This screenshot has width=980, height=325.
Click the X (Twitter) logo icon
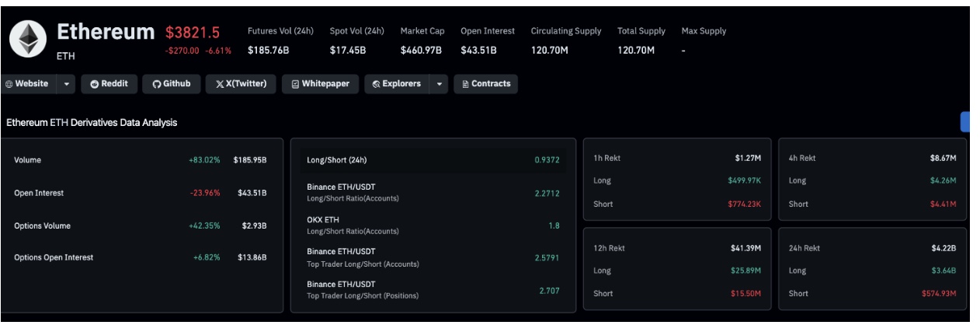coord(220,84)
